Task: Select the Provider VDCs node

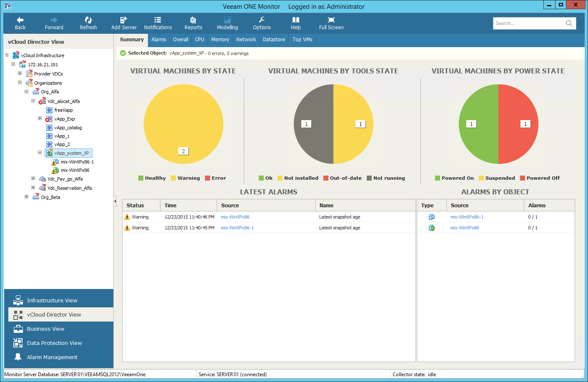Action: 48,74
